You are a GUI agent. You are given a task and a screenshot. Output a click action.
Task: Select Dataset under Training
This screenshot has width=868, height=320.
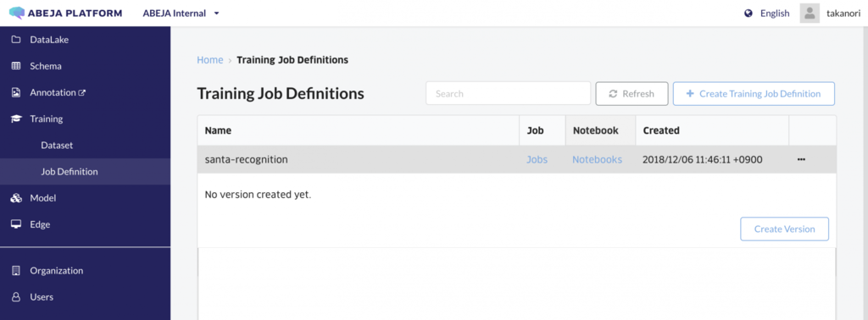(x=57, y=146)
